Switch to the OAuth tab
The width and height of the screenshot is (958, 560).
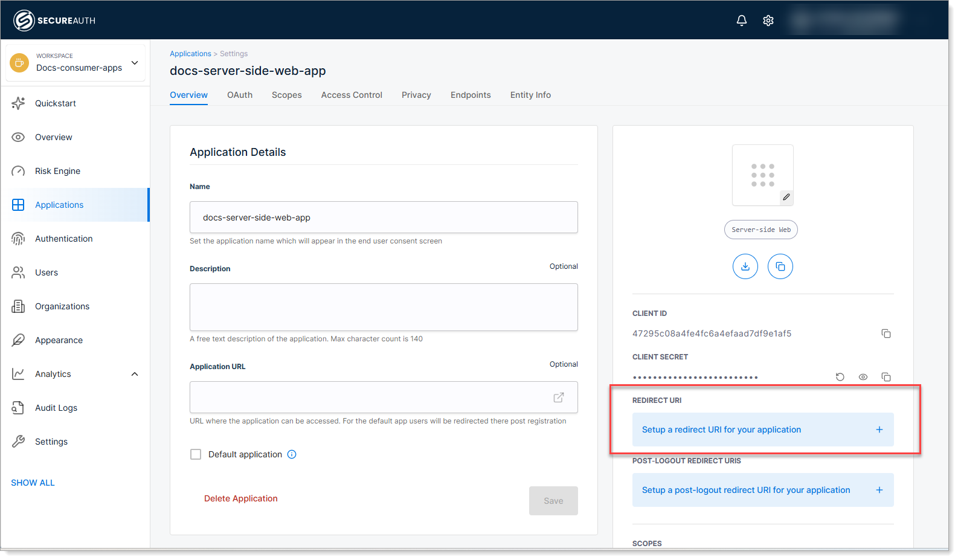(240, 95)
